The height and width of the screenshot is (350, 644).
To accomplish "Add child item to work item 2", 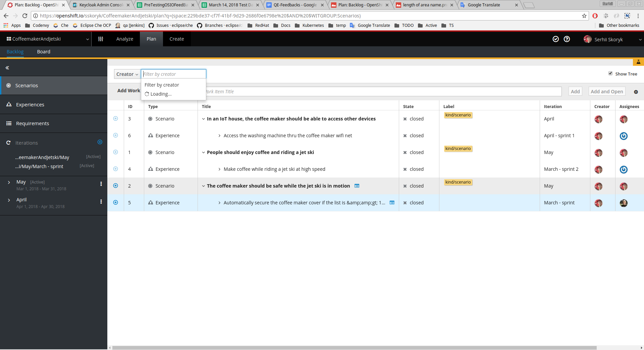I will 116,186.
